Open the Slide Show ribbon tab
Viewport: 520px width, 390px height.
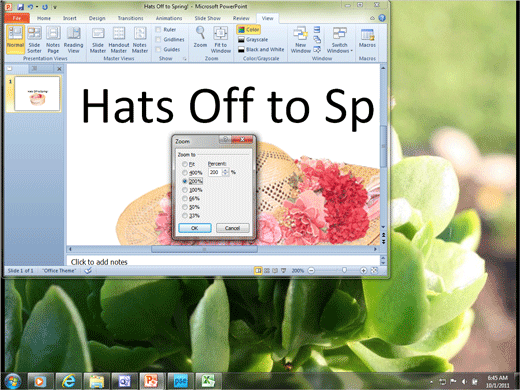(x=207, y=18)
